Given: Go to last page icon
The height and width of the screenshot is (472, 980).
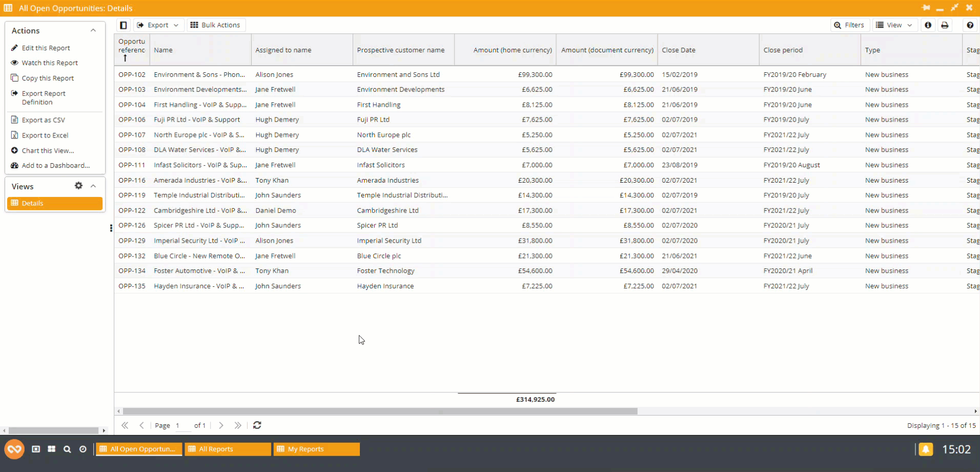Looking at the screenshot, I should pos(238,425).
